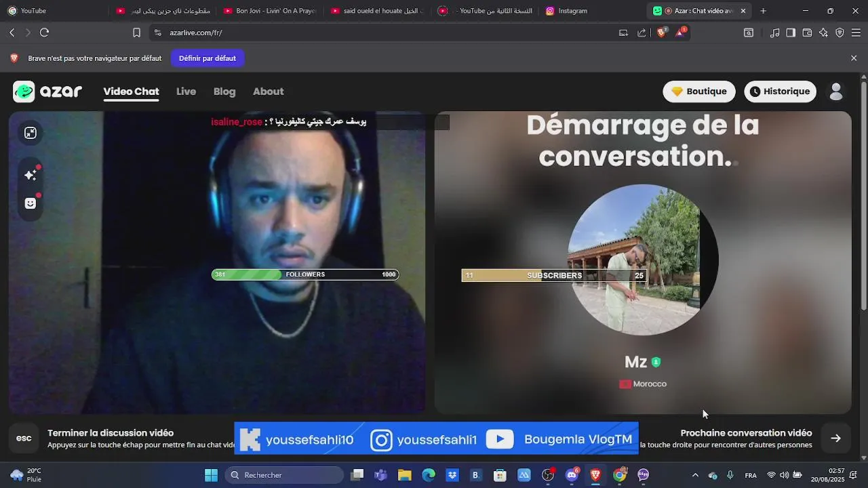Open the Brave VPN shield icon
868x488 pixels.
pos(840,33)
